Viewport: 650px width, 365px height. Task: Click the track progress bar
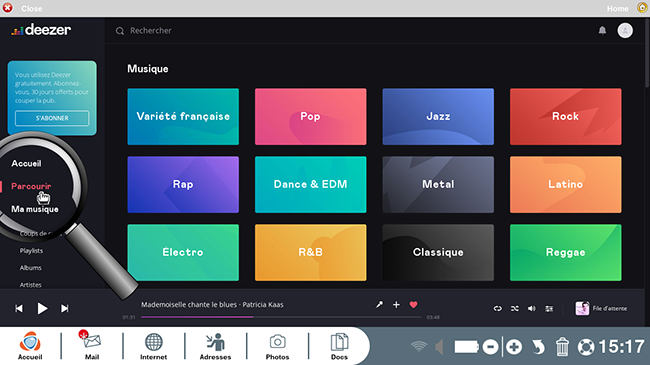point(281,317)
